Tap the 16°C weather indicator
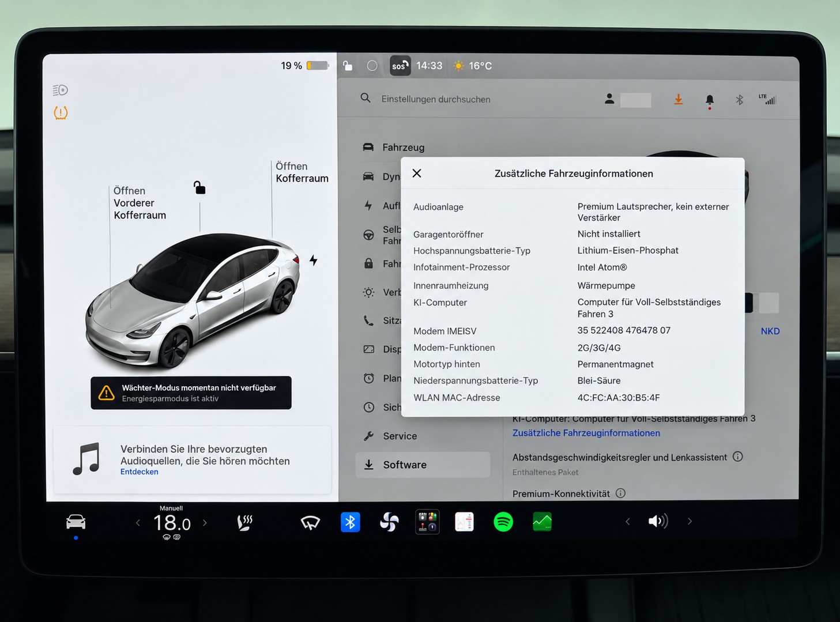 [x=473, y=66]
